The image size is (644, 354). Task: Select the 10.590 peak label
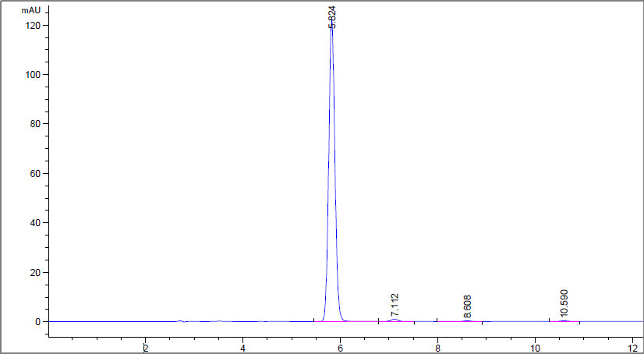coord(564,302)
